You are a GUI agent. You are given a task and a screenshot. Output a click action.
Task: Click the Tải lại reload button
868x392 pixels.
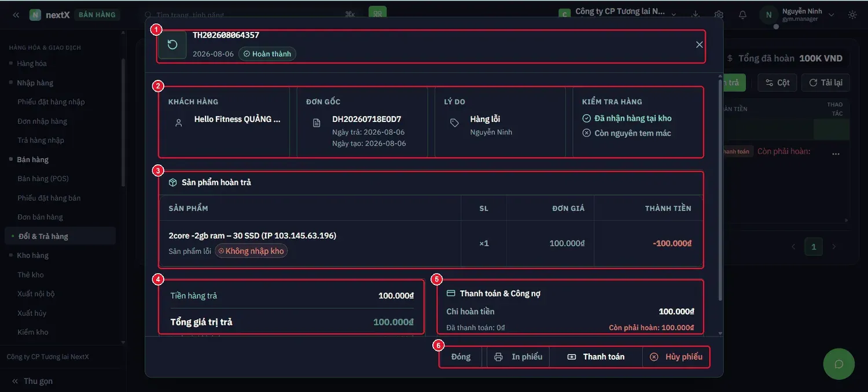pos(826,83)
